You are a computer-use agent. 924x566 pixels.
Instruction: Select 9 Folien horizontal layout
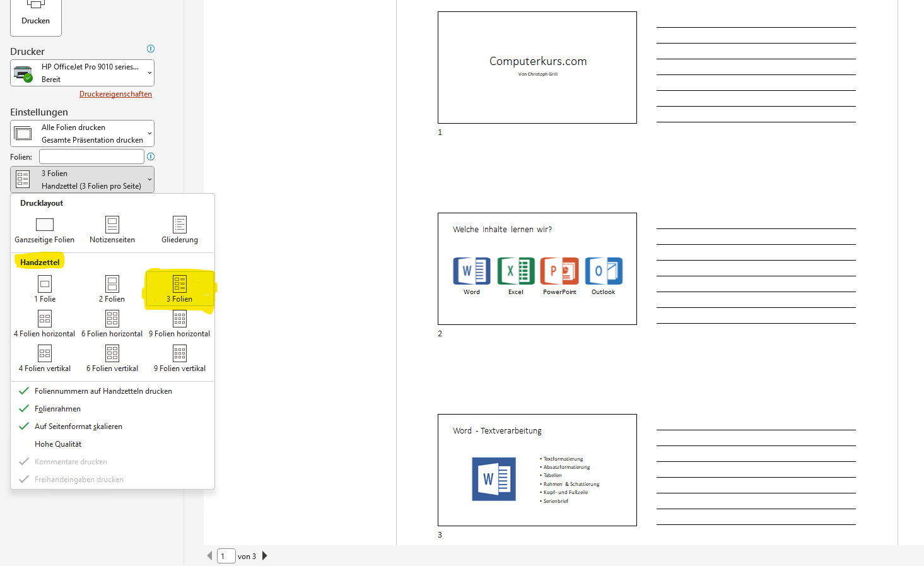tap(179, 324)
